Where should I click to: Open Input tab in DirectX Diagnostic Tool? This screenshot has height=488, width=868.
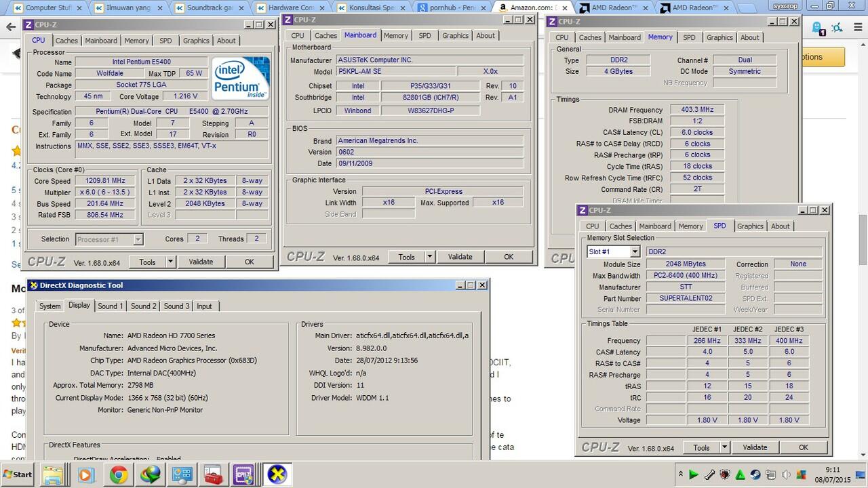click(x=204, y=306)
